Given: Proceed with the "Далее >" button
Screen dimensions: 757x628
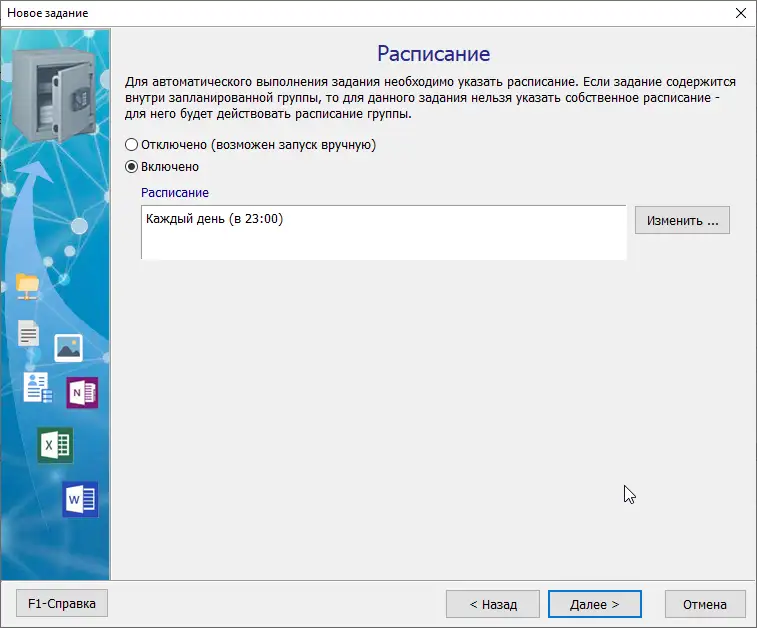Looking at the screenshot, I should point(595,604).
